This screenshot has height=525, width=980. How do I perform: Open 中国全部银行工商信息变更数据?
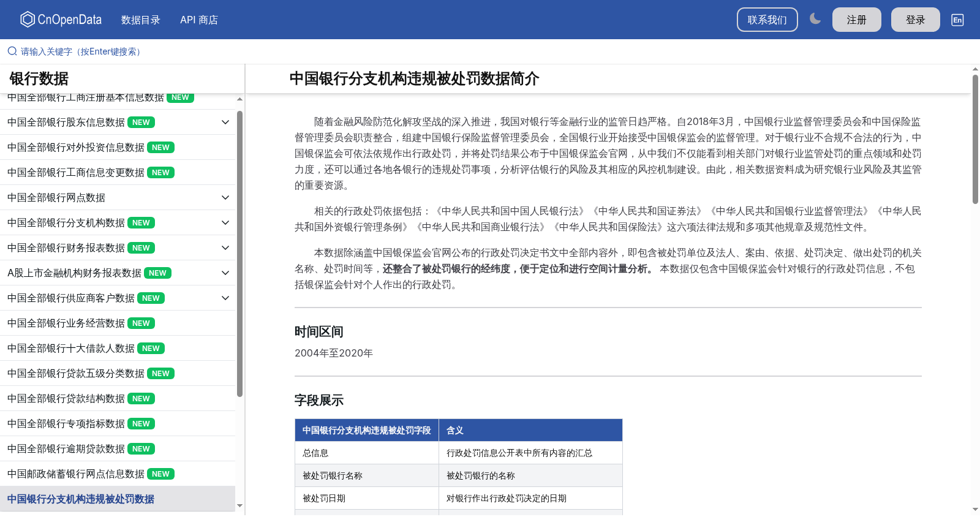click(x=118, y=172)
